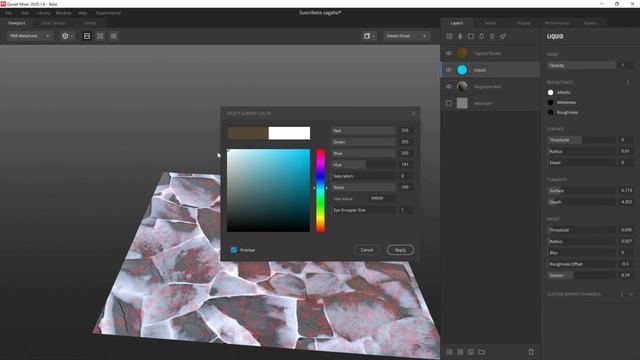This screenshot has width=640, height=360.
Task: Click inside the saturation-value color field
Action: pyautogui.click(x=268, y=190)
